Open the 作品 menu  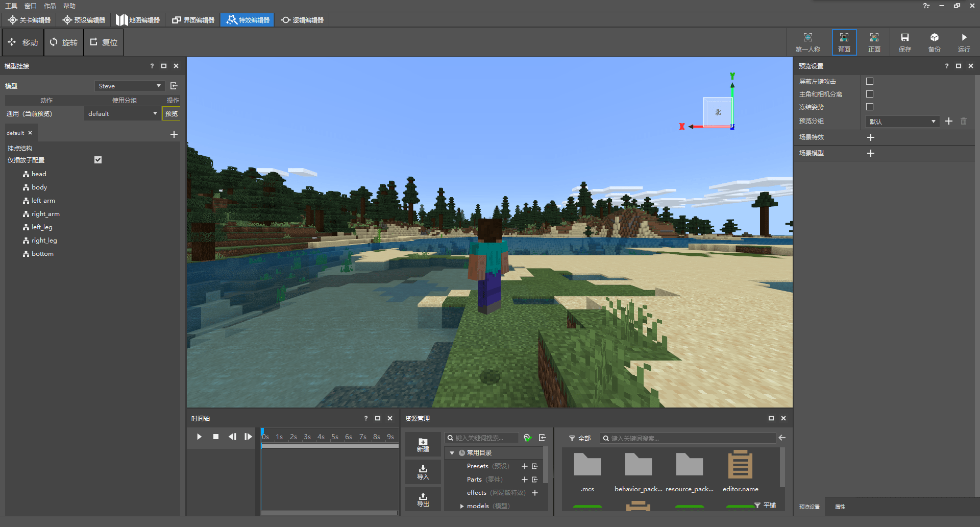tap(50, 6)
